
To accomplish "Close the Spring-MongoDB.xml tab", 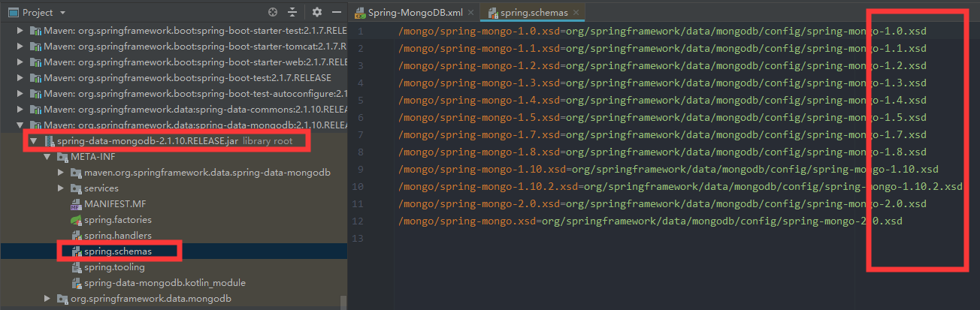I will pos(470,13).
